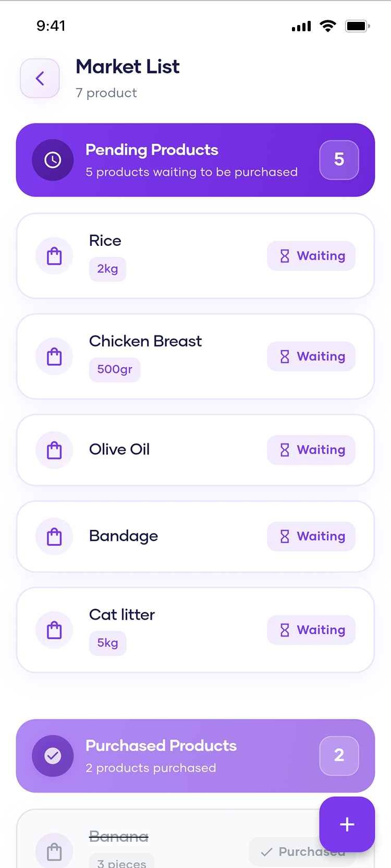Switch Cat litter Waiting status badge
Viewport: 391px width, 868px height.
pyautogui.click(x=311, y=630)
